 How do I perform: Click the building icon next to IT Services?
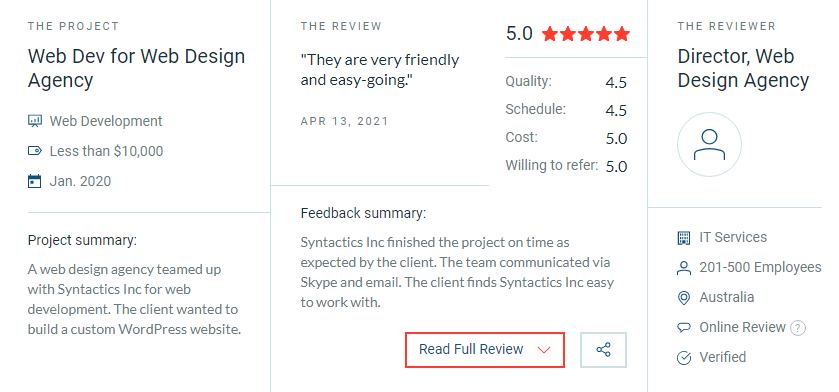coord(684,238)
